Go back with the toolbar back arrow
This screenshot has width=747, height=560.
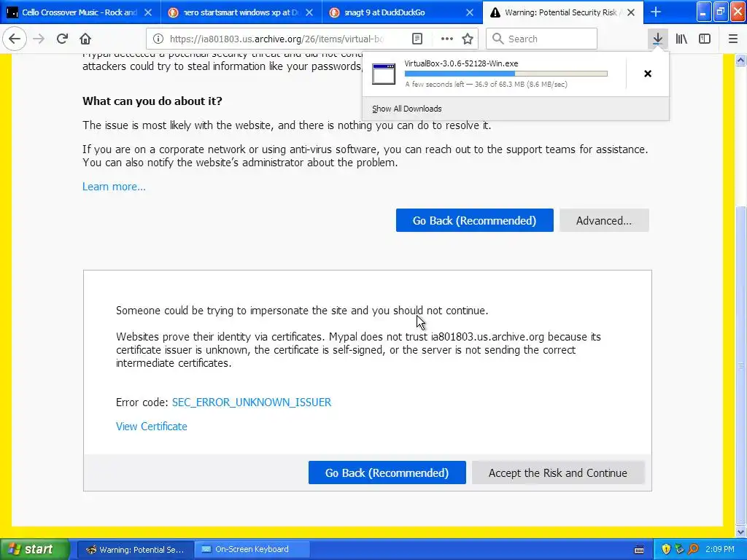pos(15,39)
